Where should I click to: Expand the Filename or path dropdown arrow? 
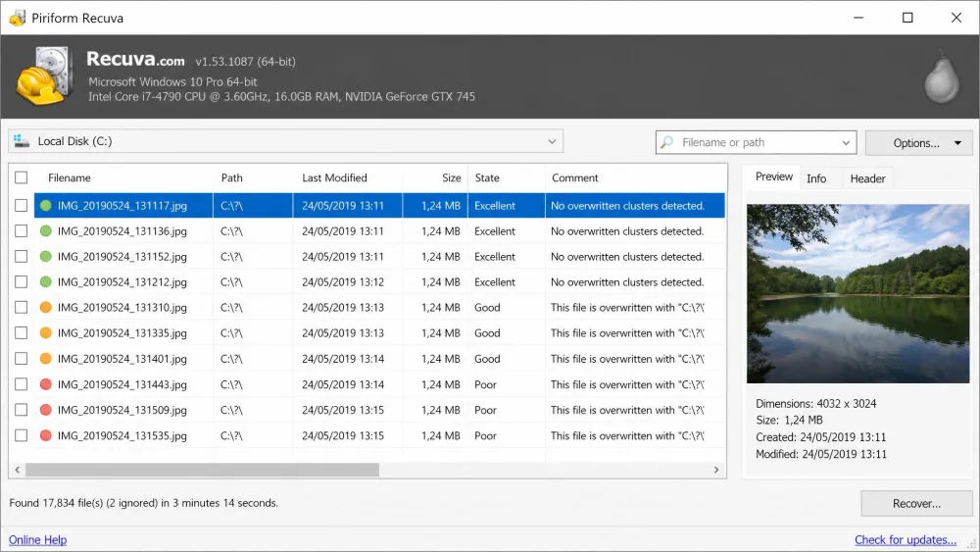coord(846,142)
